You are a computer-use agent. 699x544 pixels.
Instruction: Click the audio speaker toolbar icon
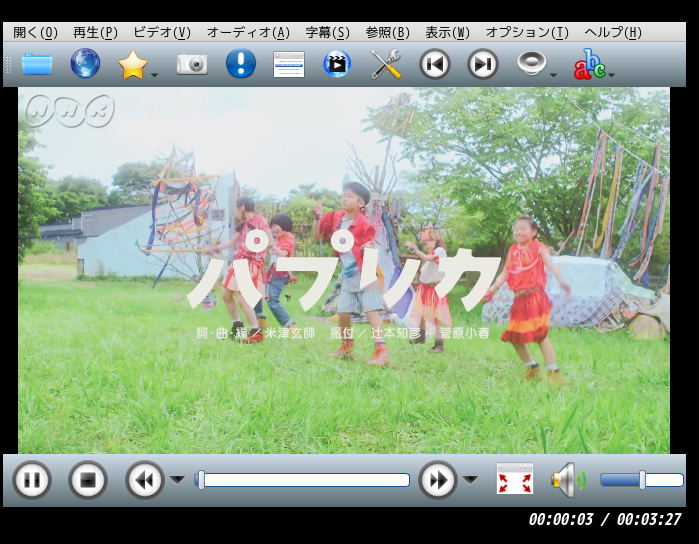pos(531,63)
